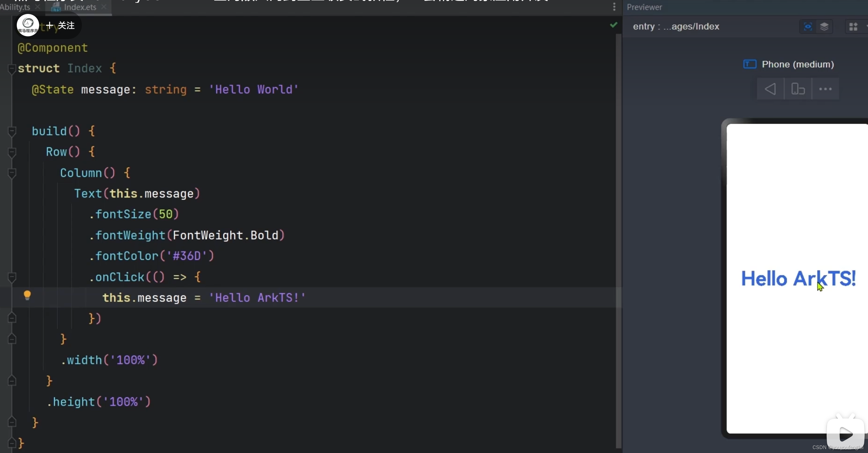Click Hello ArkTS! text in the preview
The height and width of the screenshot is (453, 868).
pyautogui.click(x=798, y=279)
